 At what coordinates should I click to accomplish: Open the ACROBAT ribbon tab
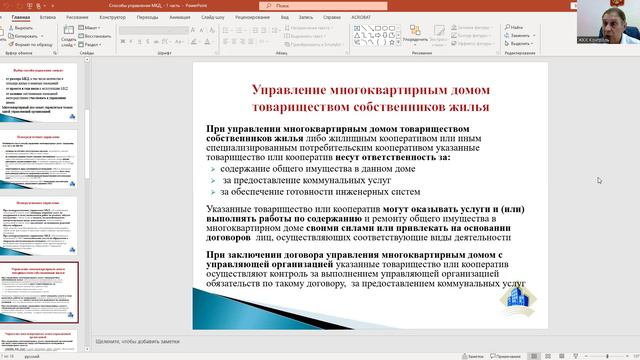tap(361, 17)
